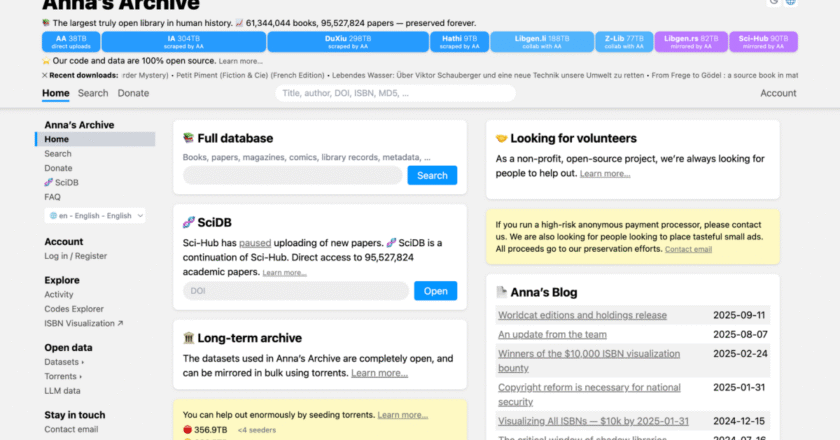The width and height of the screenshot is (840, 440).
Task: Click the blue Search button
Action: (x=432, y=175)
